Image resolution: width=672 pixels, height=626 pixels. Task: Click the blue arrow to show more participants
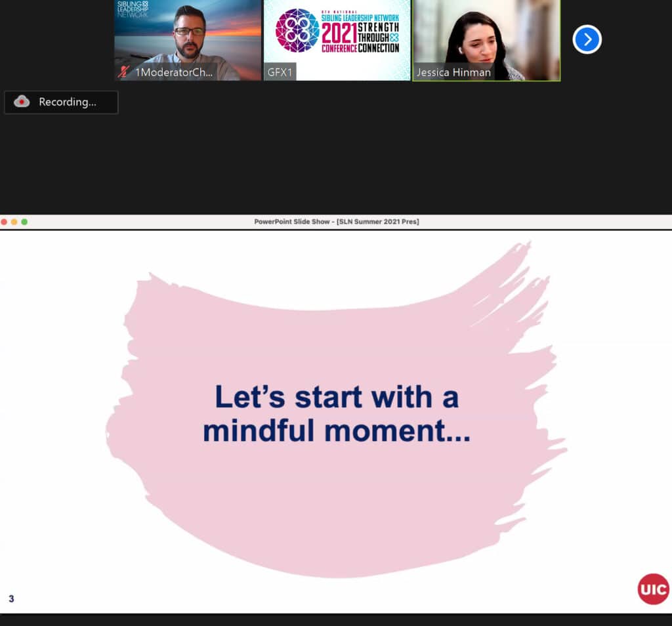tap(587, 39)
